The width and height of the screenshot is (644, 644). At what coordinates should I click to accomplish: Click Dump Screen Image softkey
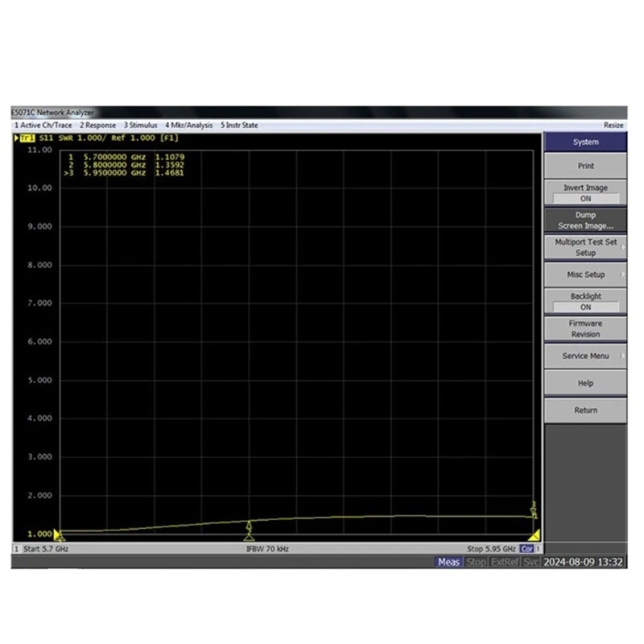(585, 220)
